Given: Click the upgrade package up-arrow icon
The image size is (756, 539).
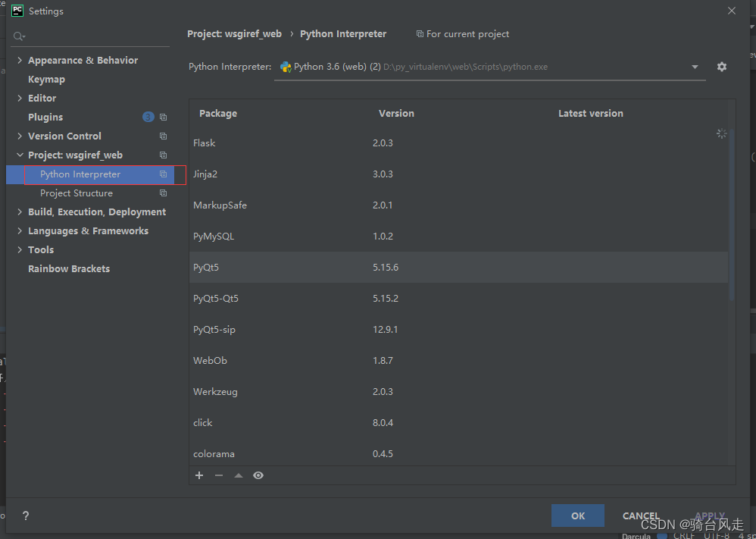Looking at the screenshot, I should pyautogui.click(x=238, y=475).
